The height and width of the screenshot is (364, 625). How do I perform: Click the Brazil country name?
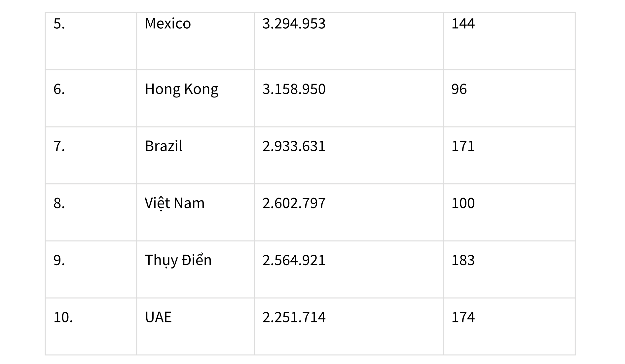coord(163,146)
